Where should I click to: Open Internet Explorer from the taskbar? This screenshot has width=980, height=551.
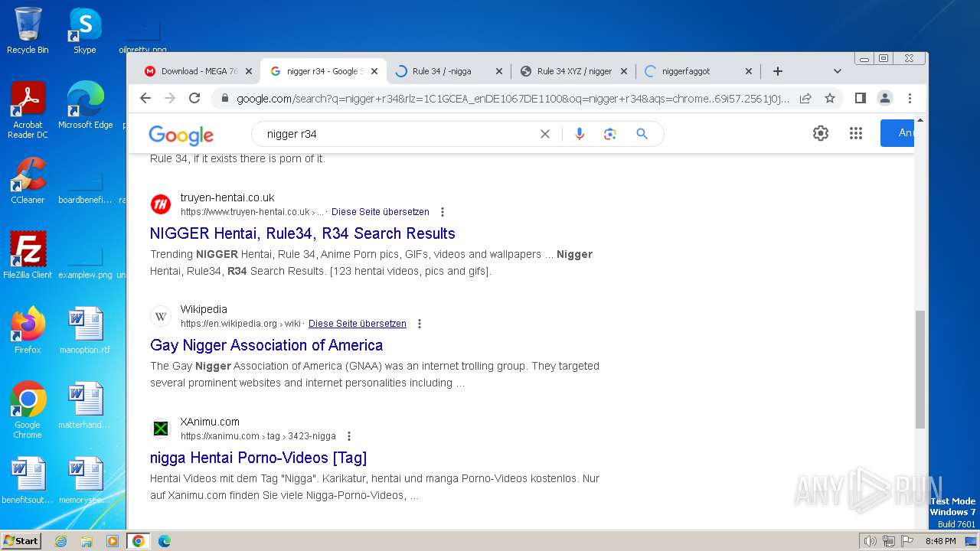click(x=60, y=541)
